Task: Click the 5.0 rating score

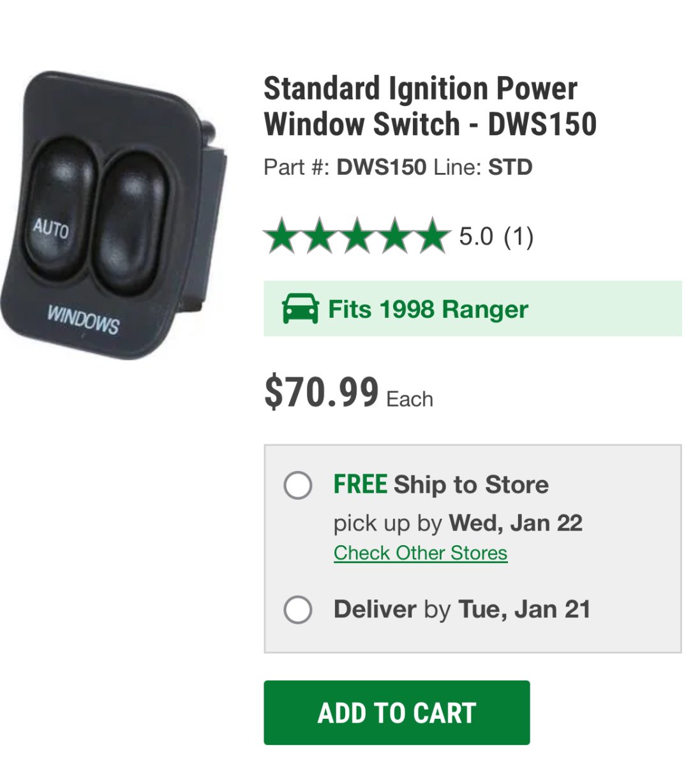Action: [x=476, y=237]
